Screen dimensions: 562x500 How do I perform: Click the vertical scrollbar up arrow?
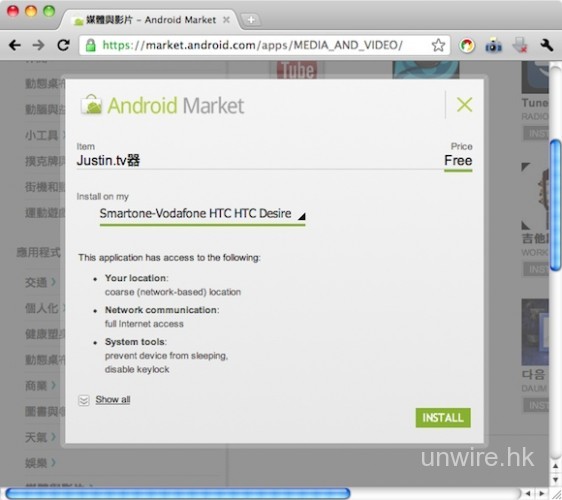[555, 465]
